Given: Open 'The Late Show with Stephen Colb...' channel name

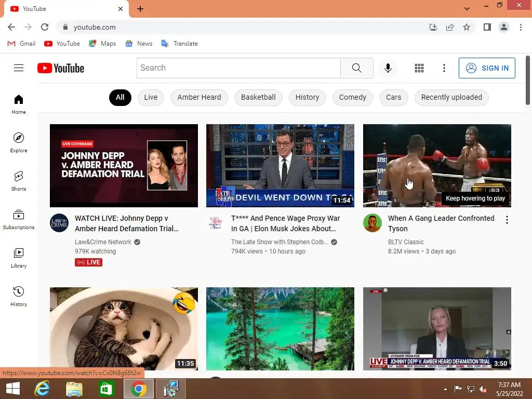Looking at the screenshot, I should [x=280, y=242].
